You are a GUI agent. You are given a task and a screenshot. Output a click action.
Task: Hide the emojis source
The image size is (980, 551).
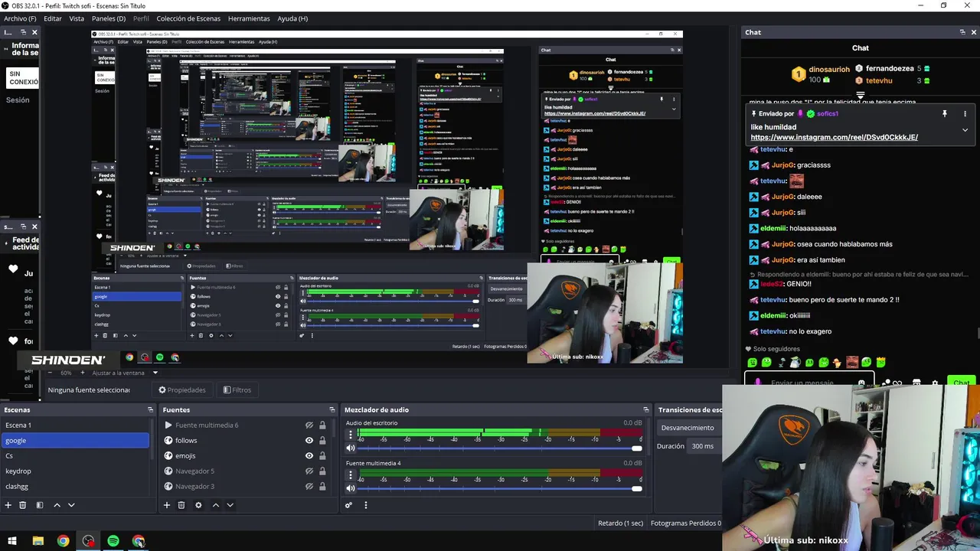309,456
